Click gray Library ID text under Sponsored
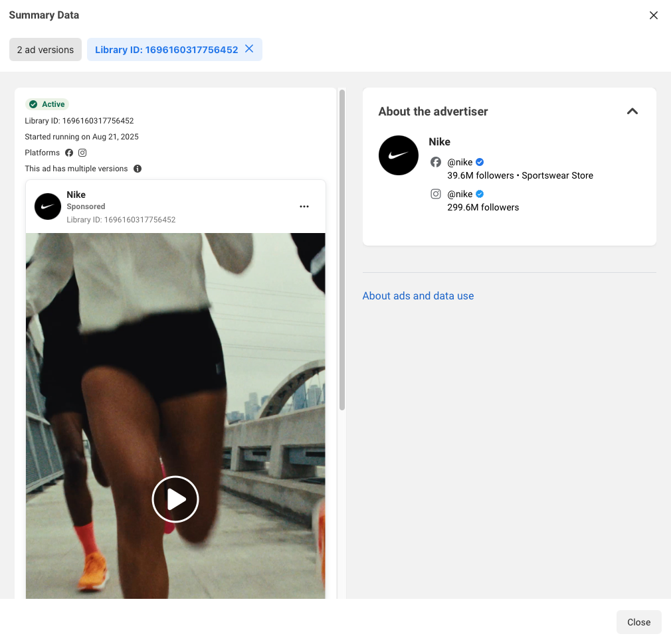This screenshot has height=644, width=671. pos(121,220)
